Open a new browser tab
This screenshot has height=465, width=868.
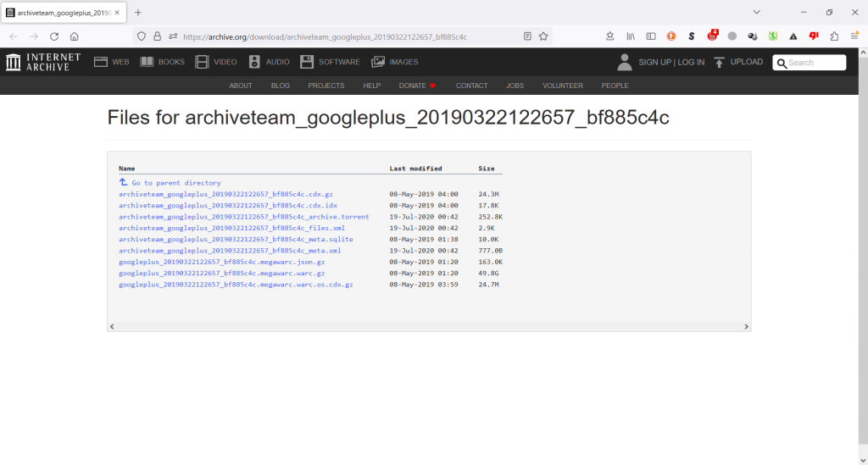[138, 12]
